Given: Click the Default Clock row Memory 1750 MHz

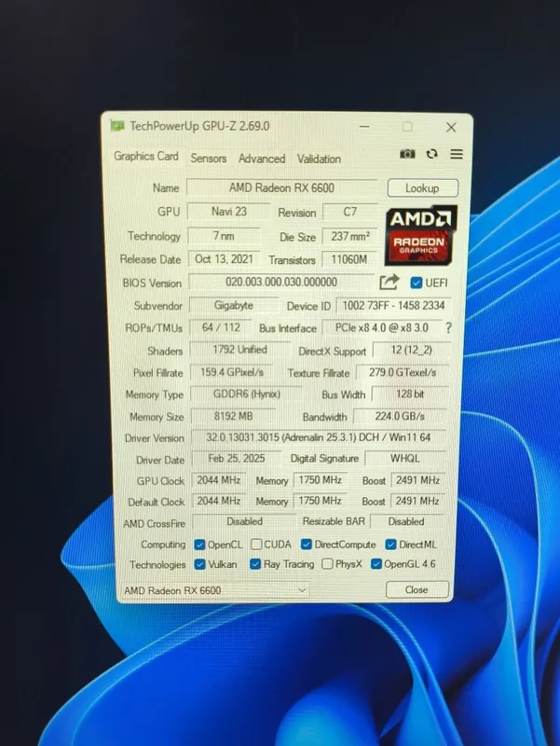Looking at the screenshot, I should [320, 501].
